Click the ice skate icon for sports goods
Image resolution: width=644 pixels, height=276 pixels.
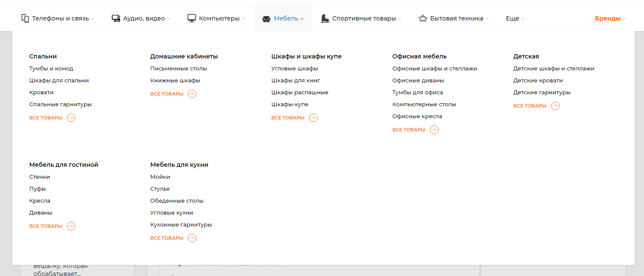coord(325,18)
